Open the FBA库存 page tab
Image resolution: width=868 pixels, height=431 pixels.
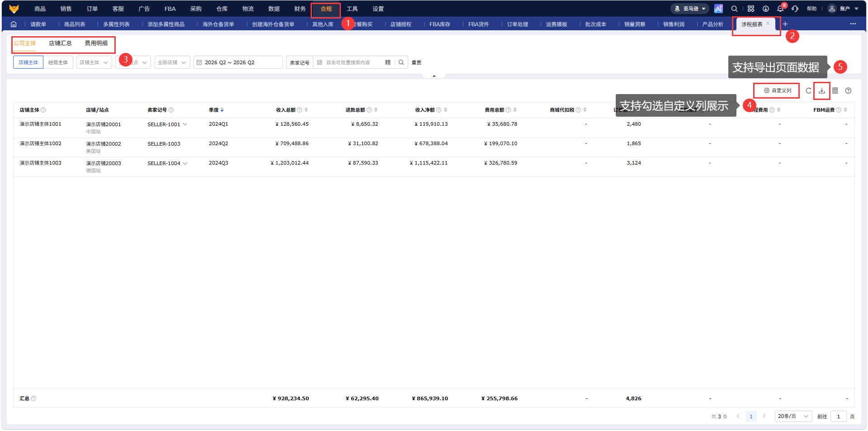click(440, 24)
